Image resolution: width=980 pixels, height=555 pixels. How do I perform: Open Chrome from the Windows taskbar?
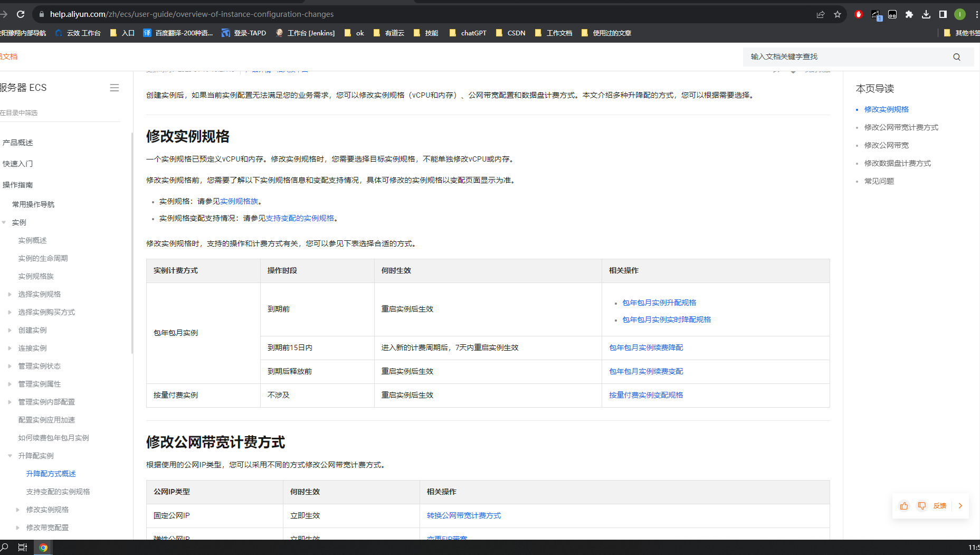click(x=43, y=548)
